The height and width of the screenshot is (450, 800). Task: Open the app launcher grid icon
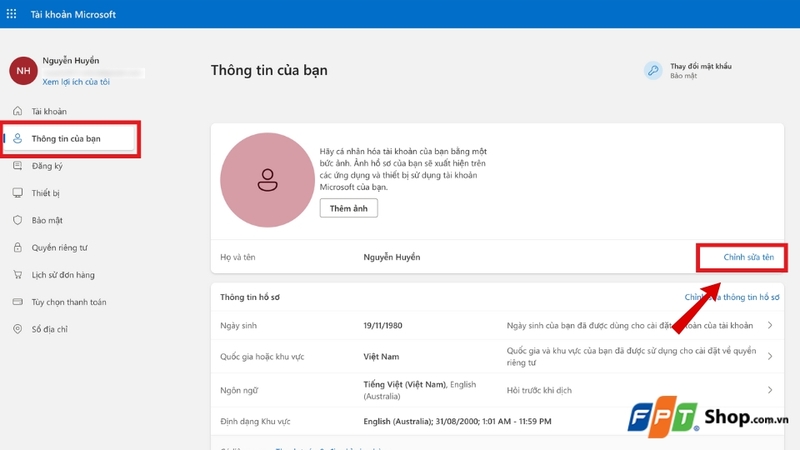coord(12,13)
